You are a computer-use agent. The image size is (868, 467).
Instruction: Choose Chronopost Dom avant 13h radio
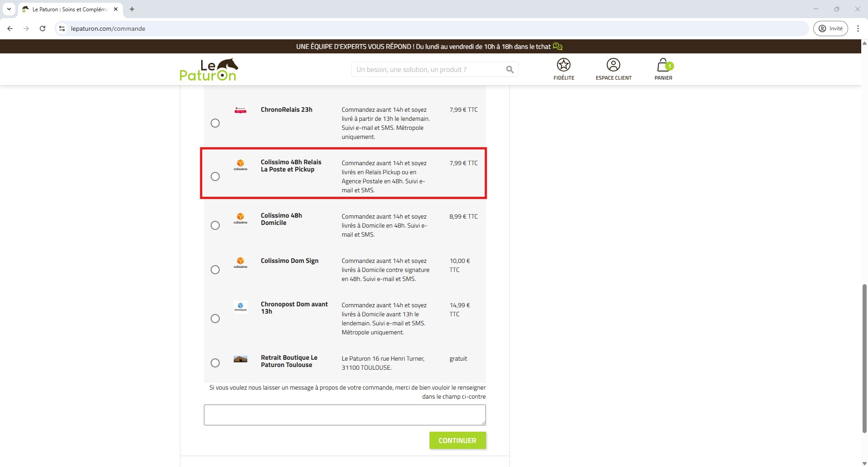(x=215, y=319)
